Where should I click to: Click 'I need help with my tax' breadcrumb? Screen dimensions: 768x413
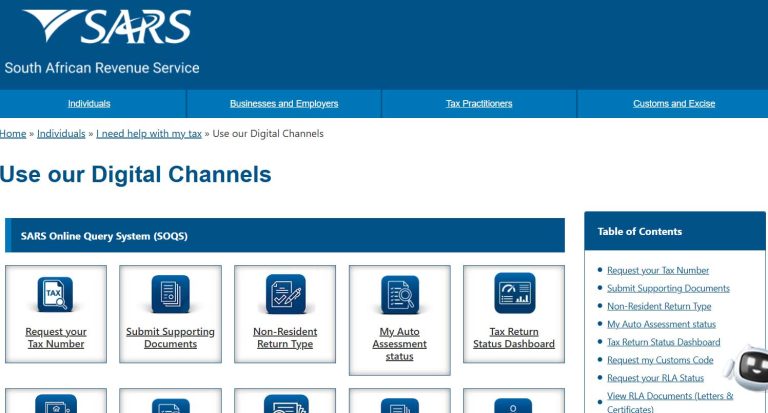[x=149, y=133]
